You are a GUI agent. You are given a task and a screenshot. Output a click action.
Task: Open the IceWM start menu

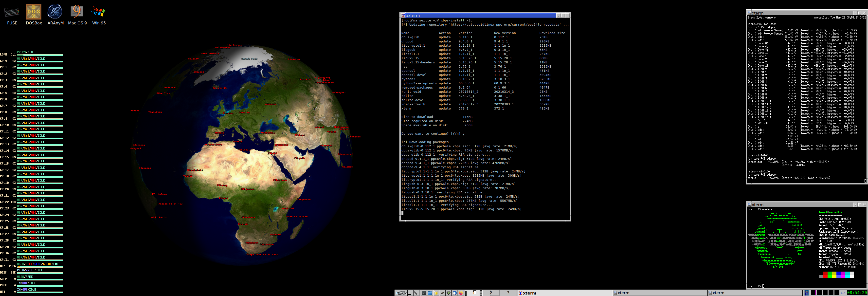tap(401, 293)
